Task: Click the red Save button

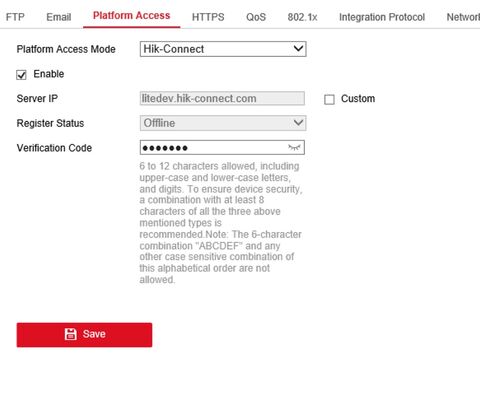Action: (x=84, y=335)
